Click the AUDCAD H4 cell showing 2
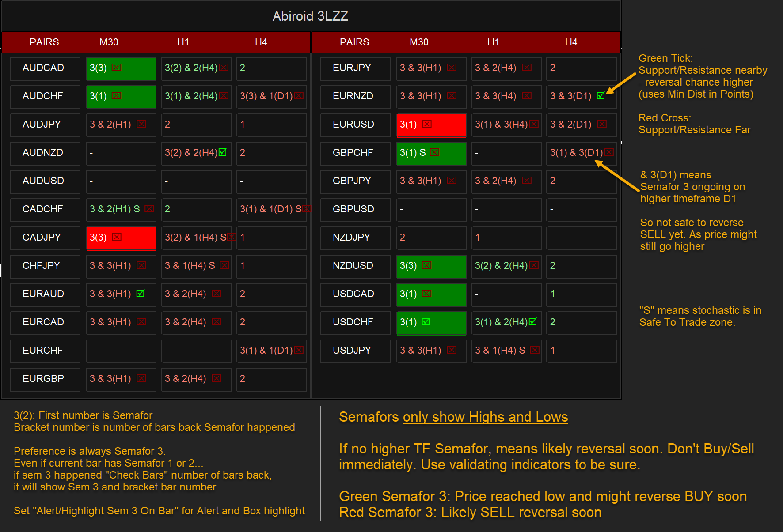 tap(271, 68)
